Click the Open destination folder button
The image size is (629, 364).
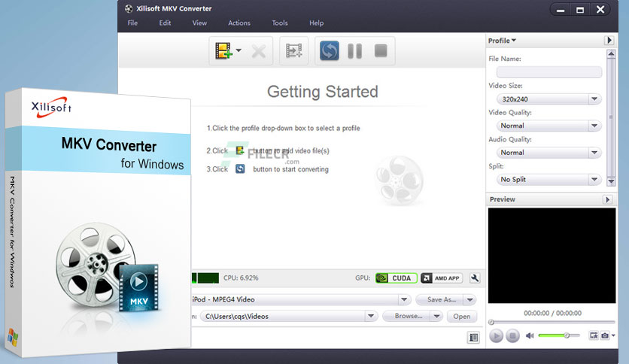pyautogui.click(x=462, y=317)
